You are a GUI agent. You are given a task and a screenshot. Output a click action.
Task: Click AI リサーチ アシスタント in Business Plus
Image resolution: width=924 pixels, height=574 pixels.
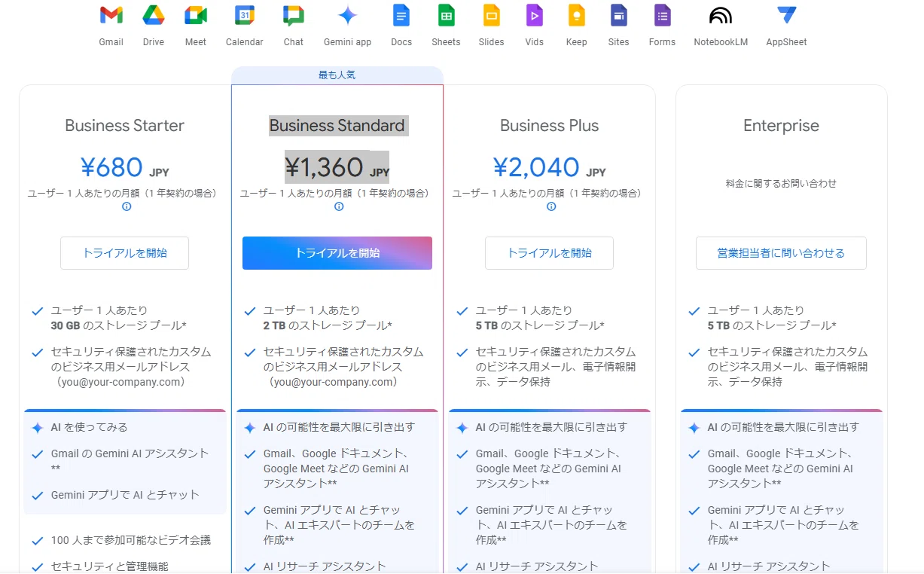tap(537, 566)
